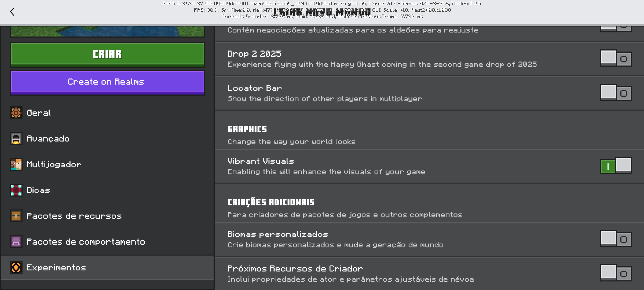Click the Geral gear icon

(16, 113)
